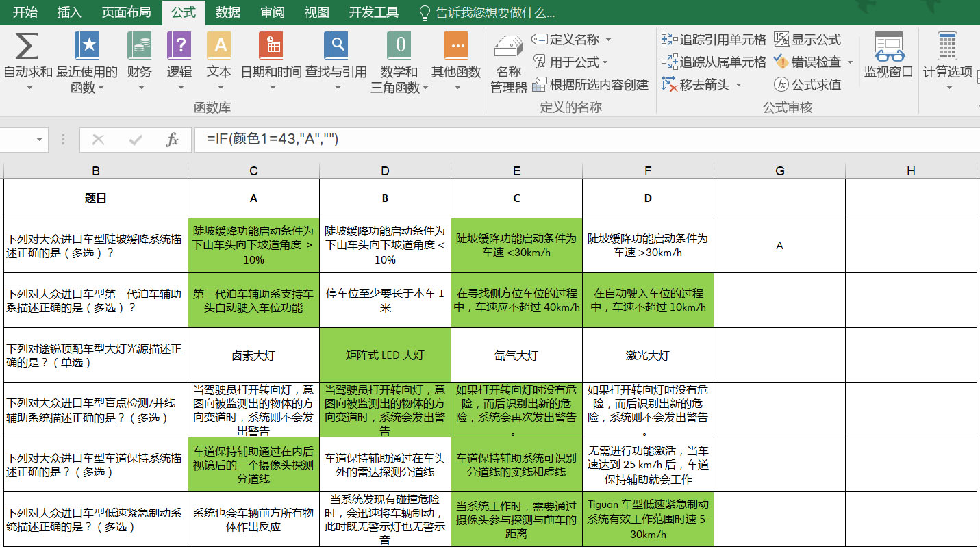Click green cell 车道保持辅助系统可识别分道线的实线和虚线

[x=516, y=465]
